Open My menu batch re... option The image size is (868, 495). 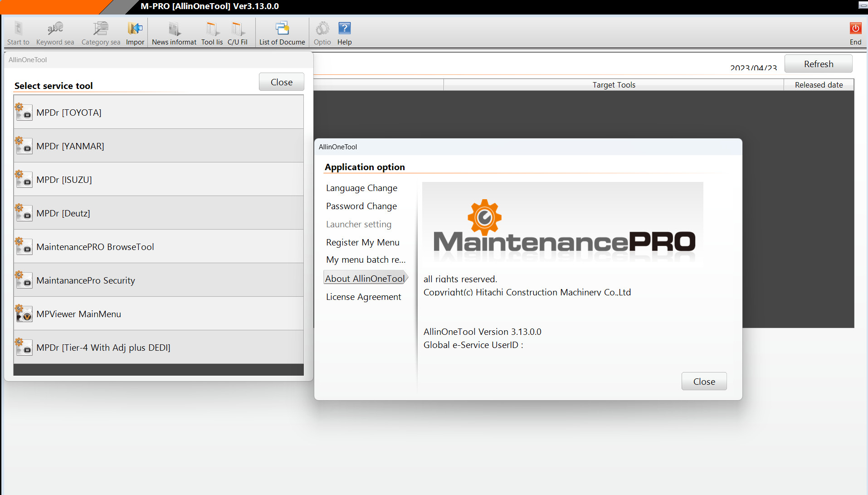click(366, 260)
